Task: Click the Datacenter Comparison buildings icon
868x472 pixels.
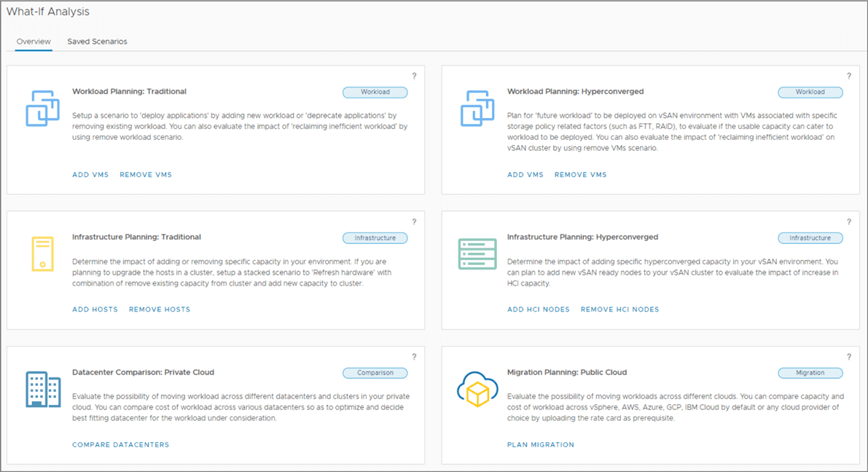Action: [x=42, y=388]
